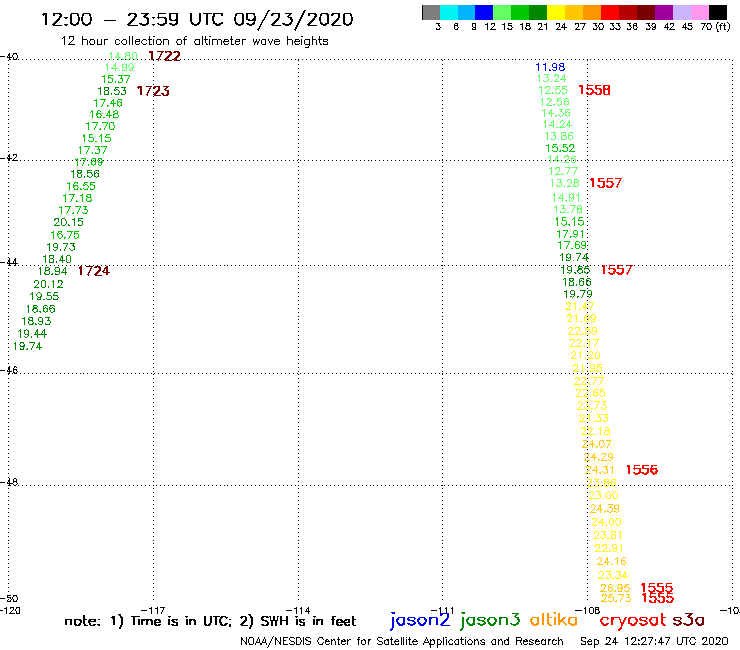Viewport: 740px width, 650px height.
Task: Click the wave height value 24.31
Action: tap(599, 470)
